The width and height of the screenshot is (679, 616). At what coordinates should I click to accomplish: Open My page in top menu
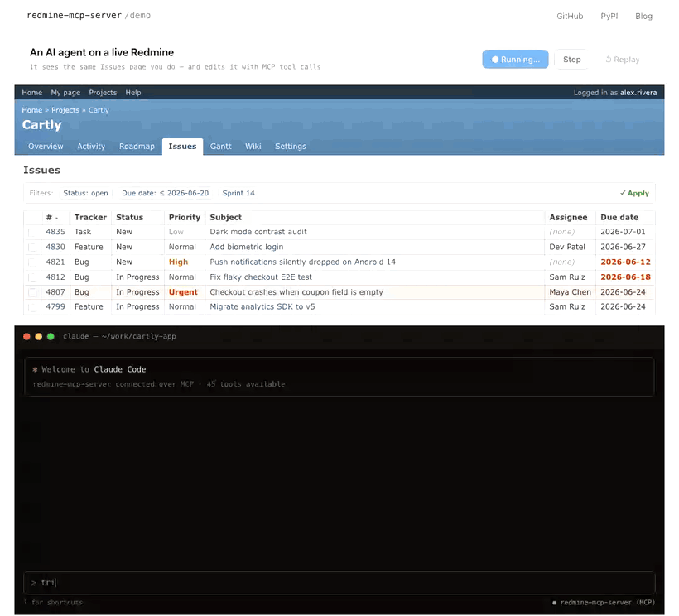tap(65, 93)
